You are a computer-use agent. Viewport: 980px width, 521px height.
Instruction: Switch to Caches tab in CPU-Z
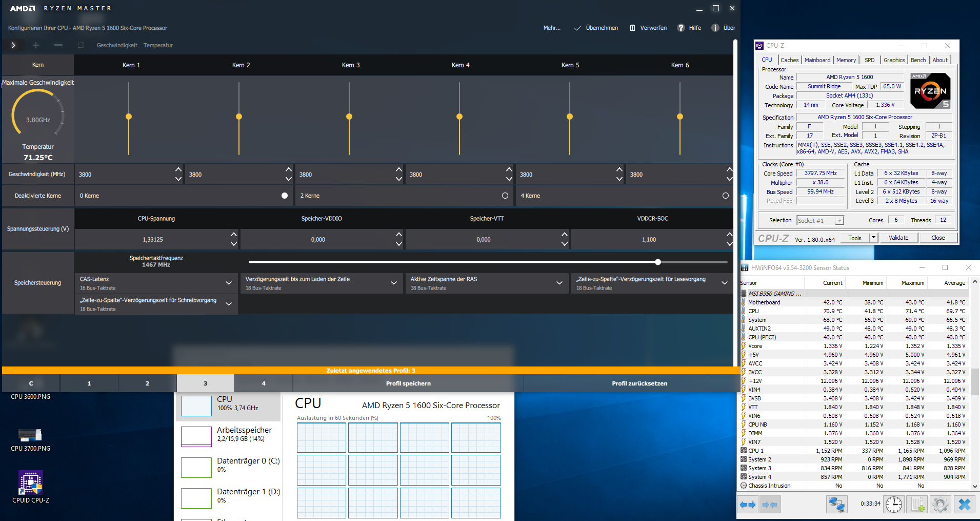pyautogui.click(x=789, y=60)
